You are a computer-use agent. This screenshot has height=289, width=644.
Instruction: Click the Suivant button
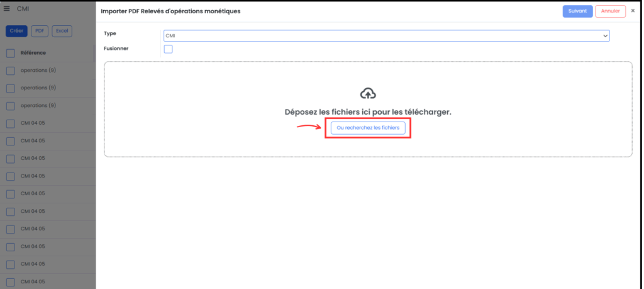click(577, 11)
